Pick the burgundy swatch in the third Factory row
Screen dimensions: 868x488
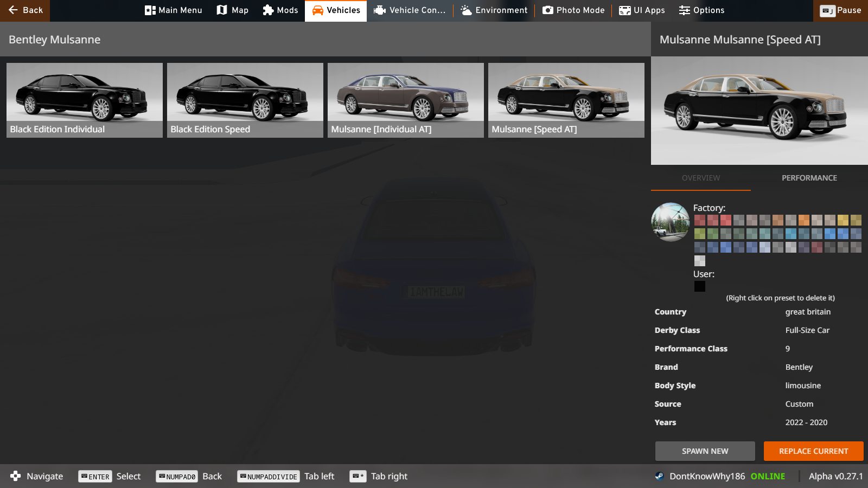click(817, 247)
